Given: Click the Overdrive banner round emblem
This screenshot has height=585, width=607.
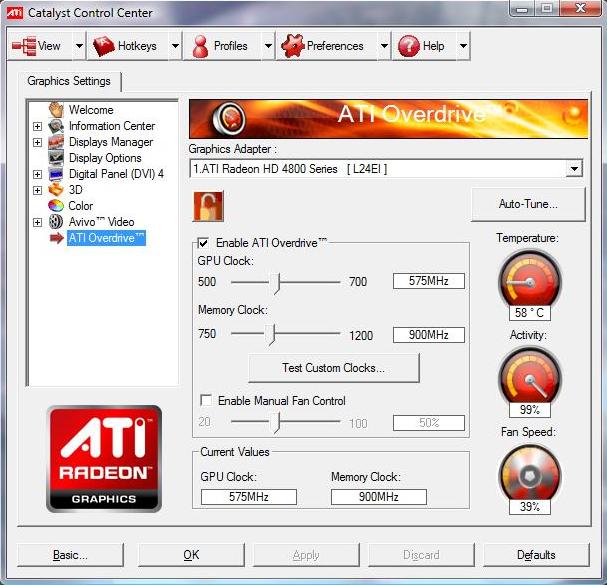Looking at the screenshot, I should (x=229, y=118).
